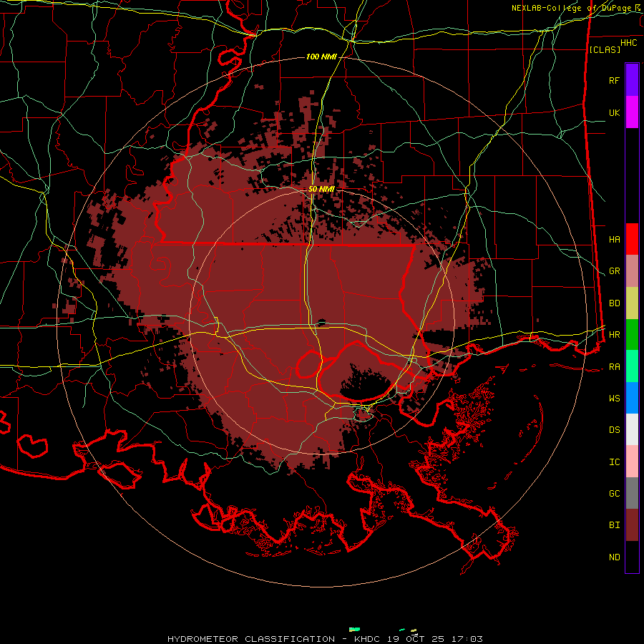The height and width of the screenshot is (644, 644).
Task: Click the "GR" legend label
Action: click(x=614, y=271)
